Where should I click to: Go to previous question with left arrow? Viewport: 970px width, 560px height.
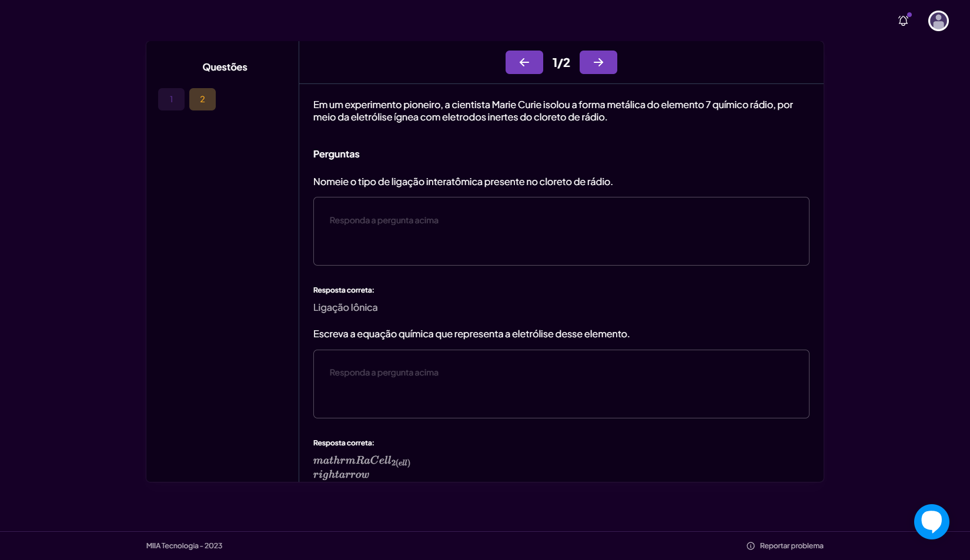tap(524, 62)
